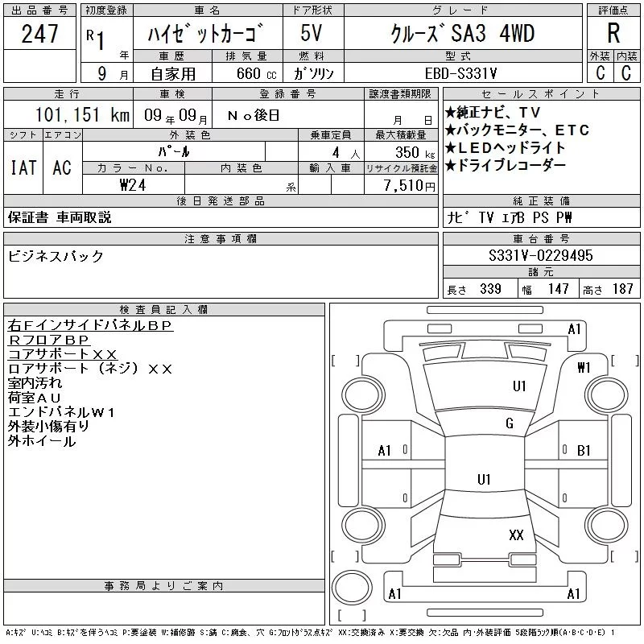
Task: Select registration number "No後日"
Action: (254, 115)
